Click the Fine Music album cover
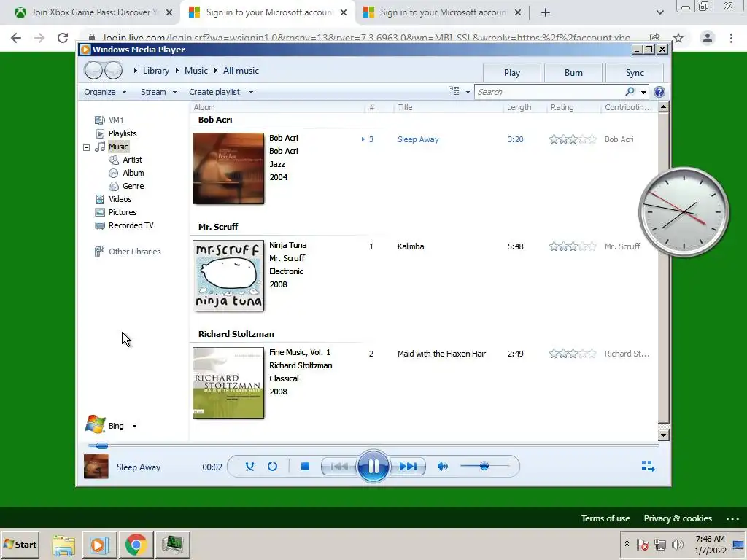The height and width of the screenshot is (560, 747). tap(228, 383)
